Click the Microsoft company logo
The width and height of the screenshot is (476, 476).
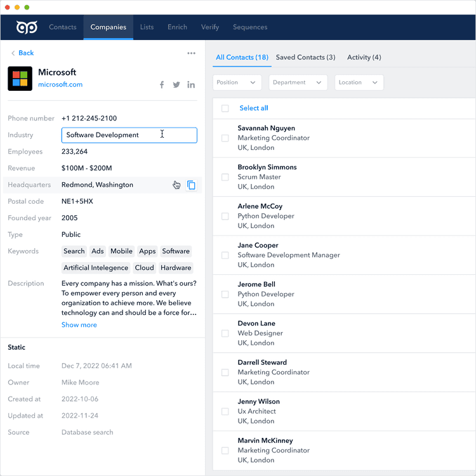20,78
